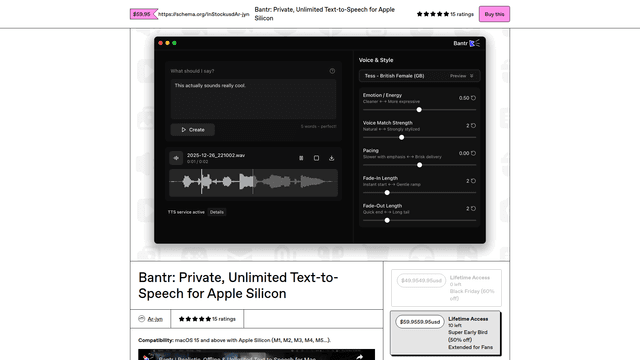The image size is (640, 360).
Task: Open the help icon beside What should I say?
Action: pyautogui.click(x=332, y=71)
